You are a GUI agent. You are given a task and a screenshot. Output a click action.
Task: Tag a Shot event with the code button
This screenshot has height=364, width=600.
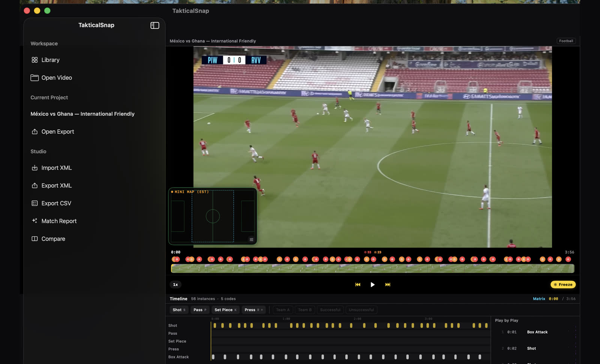(179, 310)
